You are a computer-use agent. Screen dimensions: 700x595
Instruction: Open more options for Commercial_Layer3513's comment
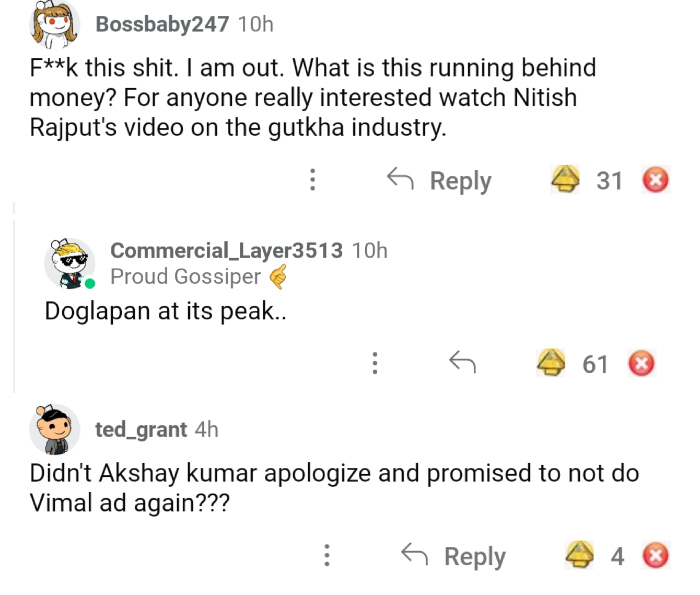click(375, 364)
